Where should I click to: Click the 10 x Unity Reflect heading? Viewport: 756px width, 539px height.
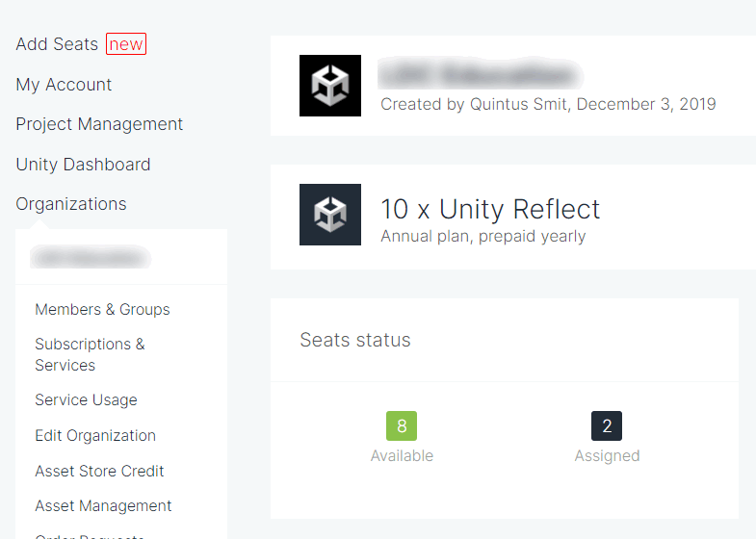tap(490, 209)
